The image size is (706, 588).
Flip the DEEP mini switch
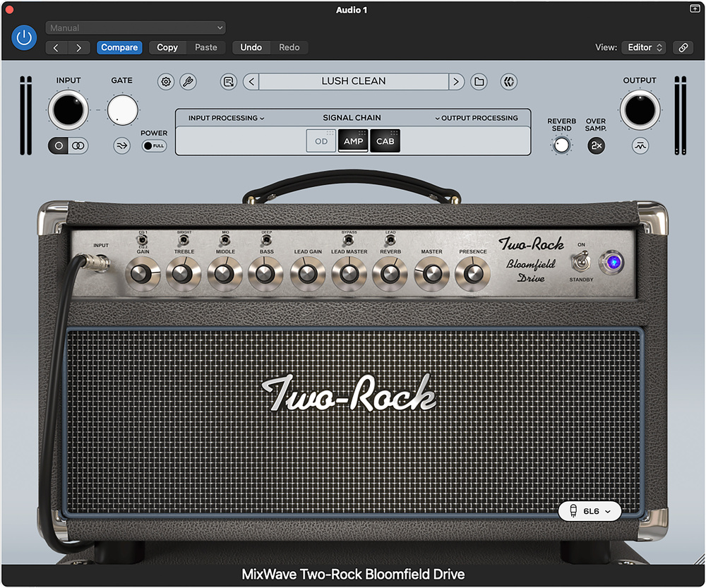coord(267,240)
